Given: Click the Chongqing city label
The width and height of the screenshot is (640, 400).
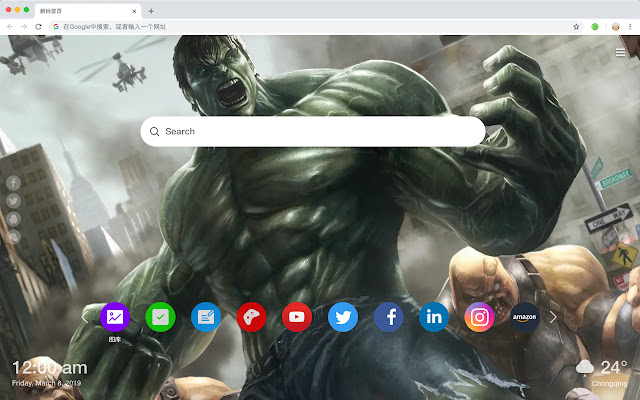Looking at the screenshot, I should [609, 384].
